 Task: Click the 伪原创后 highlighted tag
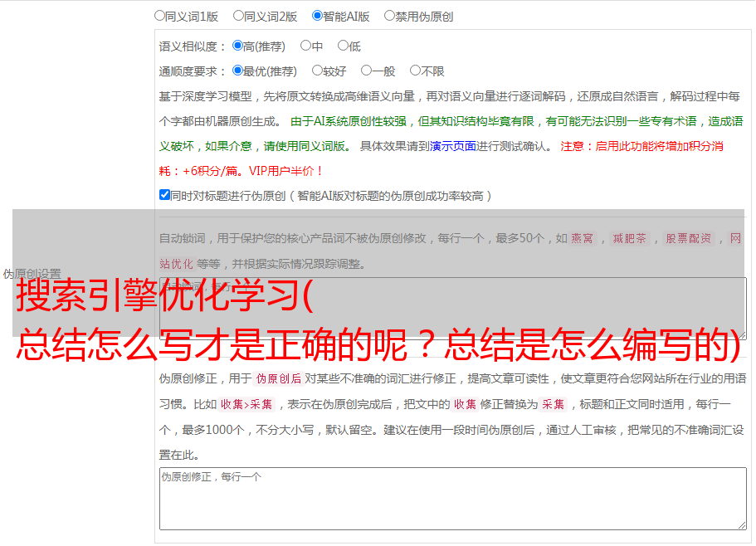279,378
